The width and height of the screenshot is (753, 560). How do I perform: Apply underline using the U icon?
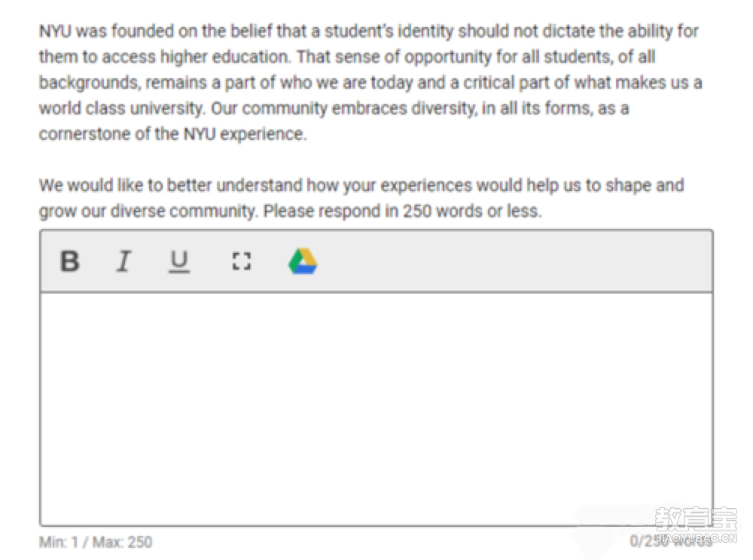(x=179, y=262)
